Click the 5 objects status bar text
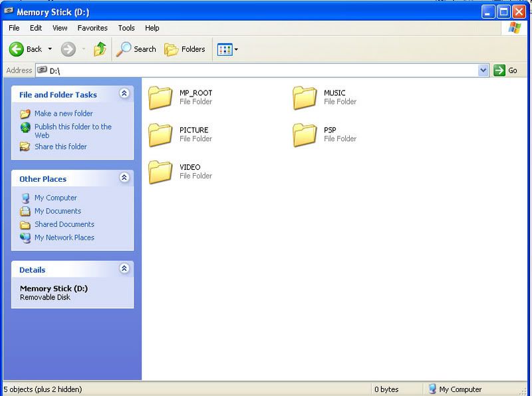This screenshot has width=532, height=396. coord(43,389)
